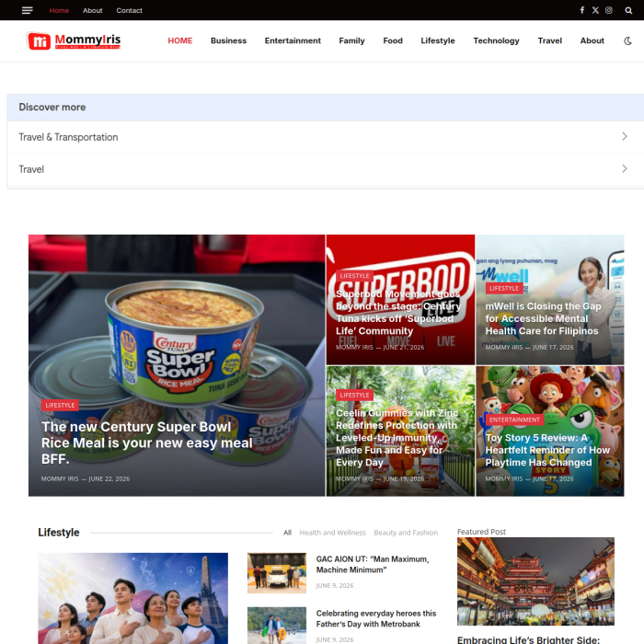The image size is (644, 644).
Task: Open About in the main navigation
Action: pyautogui.click(x=592, y=40)
